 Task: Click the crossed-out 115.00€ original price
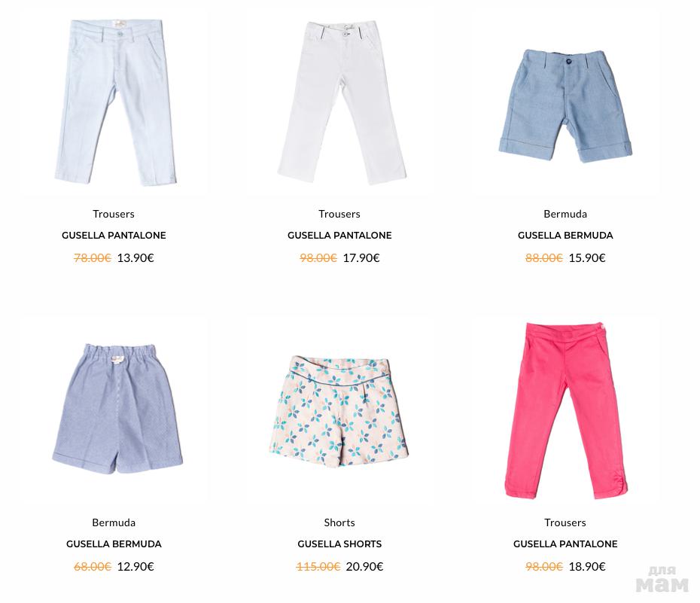tap(318, 566)
